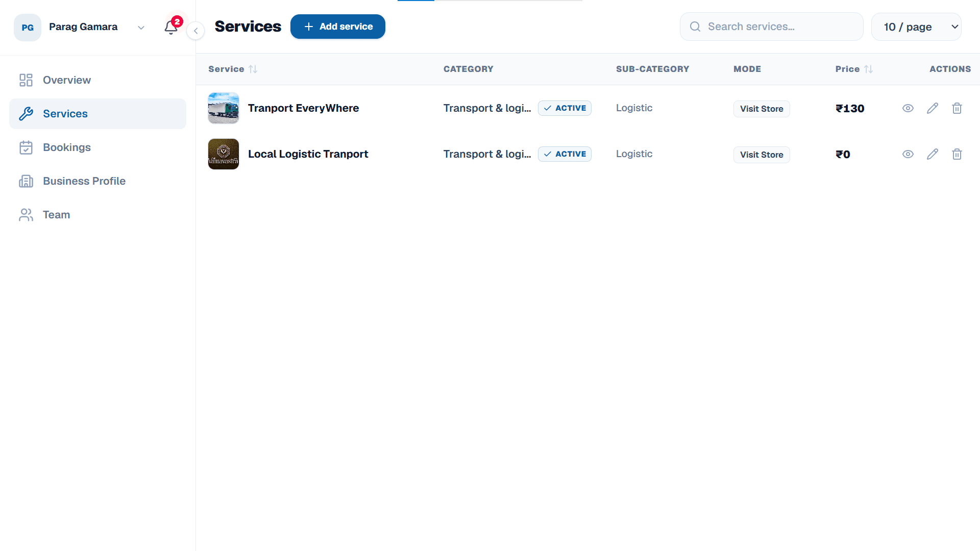Click the CATEGORY column header
This screenshot has width=980, height=551.
coord(468,69)
